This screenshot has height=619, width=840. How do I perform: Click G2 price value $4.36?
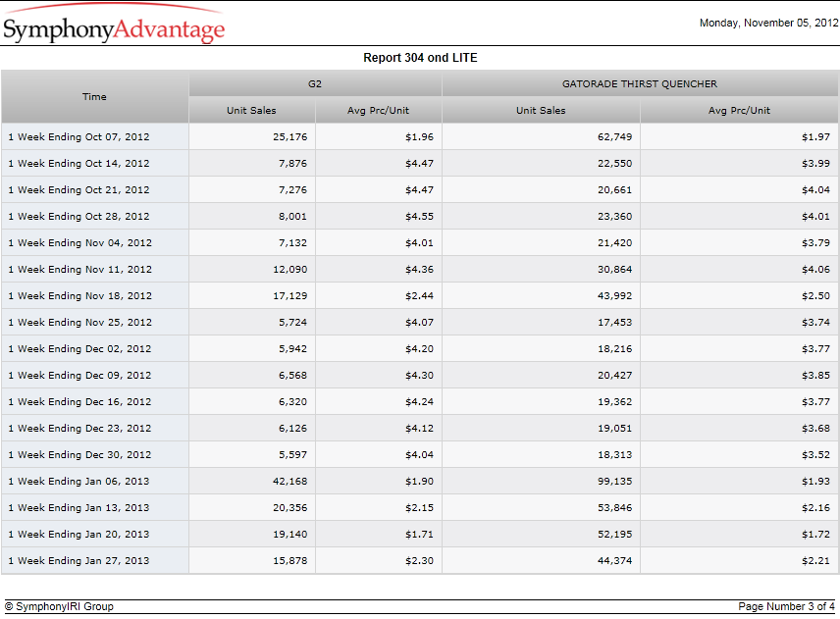pyautogui.click(x=419, y=270)
